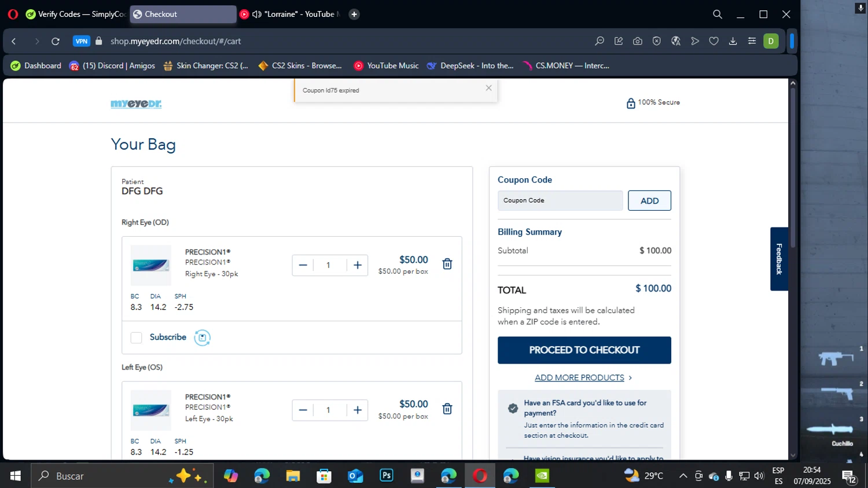Image resolution: width=868 pixels, height=488 pixels.
Task: Open the easy setup menu icon
Action: [752, 41]
